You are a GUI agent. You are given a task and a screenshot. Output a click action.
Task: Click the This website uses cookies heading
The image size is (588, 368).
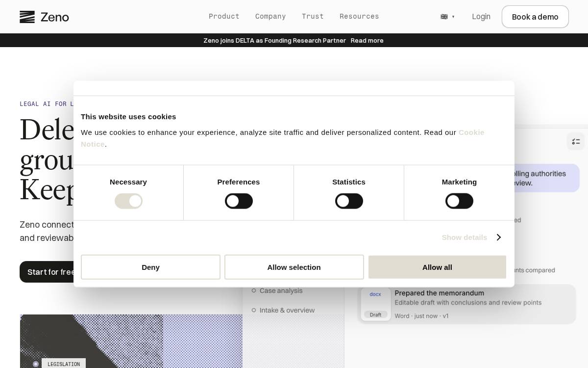(128, 117)
